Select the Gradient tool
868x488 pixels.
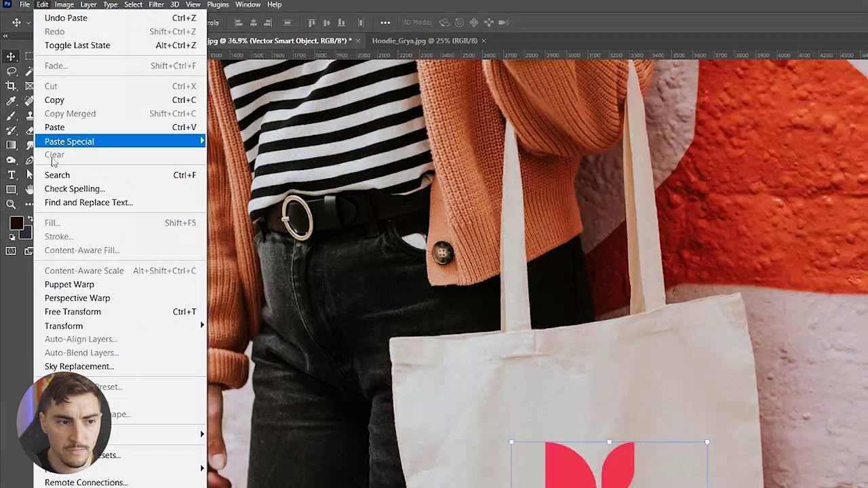click(x=12, y=145)
